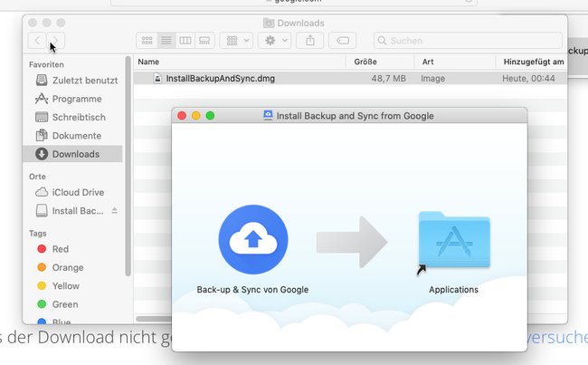
Task: Go forward in Finder Downloads window
Action: coord(55,40)
